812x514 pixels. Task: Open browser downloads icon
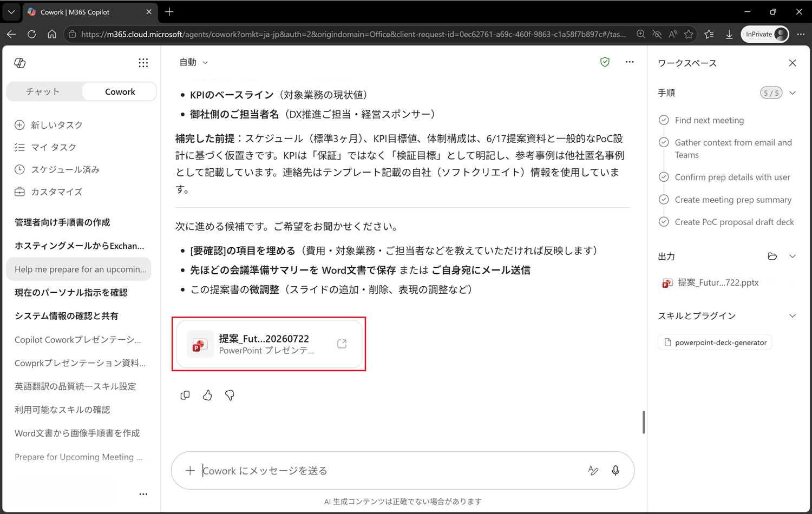729,34
